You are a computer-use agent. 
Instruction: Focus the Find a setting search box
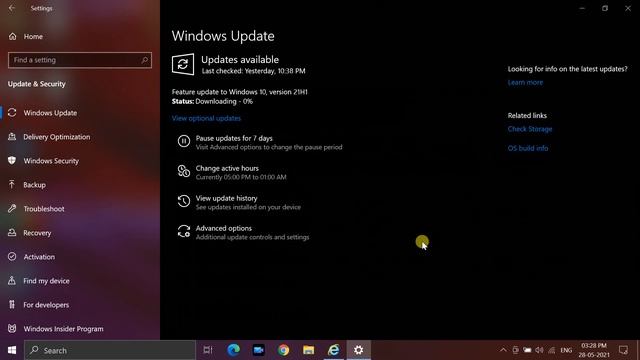tap(80, 60)
